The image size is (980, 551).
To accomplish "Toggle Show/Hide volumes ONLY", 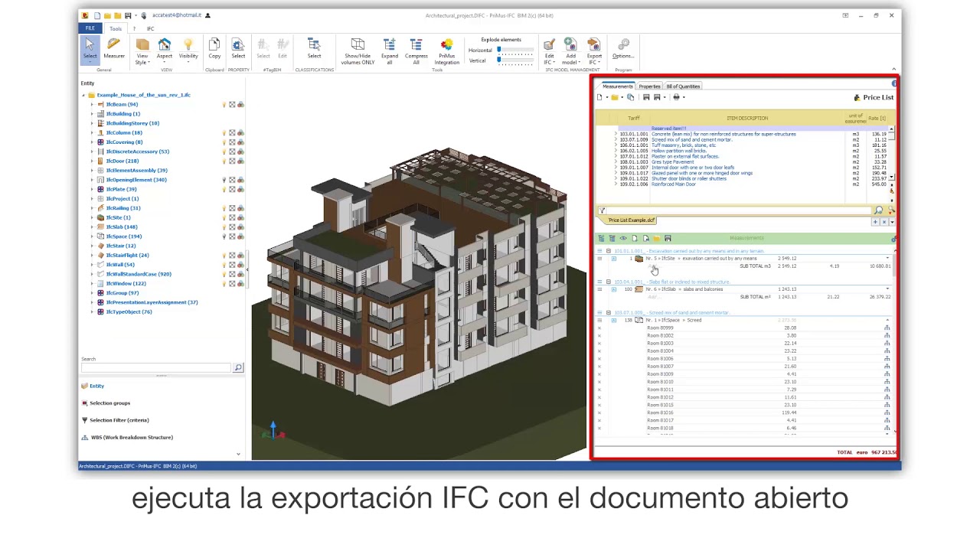I will [x=358, y=51].
